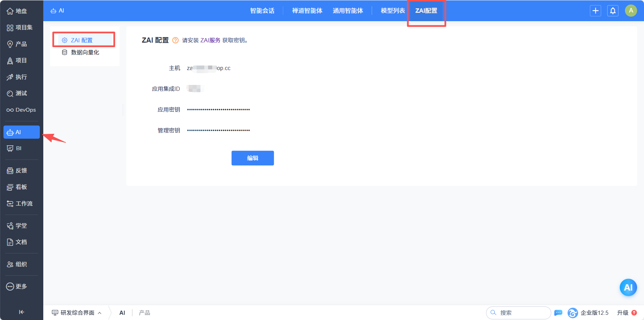Image resolution: width=644 pixels, height=320 pixels.
Task: Click the 企业版12.5 version label
Action: coord(594,313)
